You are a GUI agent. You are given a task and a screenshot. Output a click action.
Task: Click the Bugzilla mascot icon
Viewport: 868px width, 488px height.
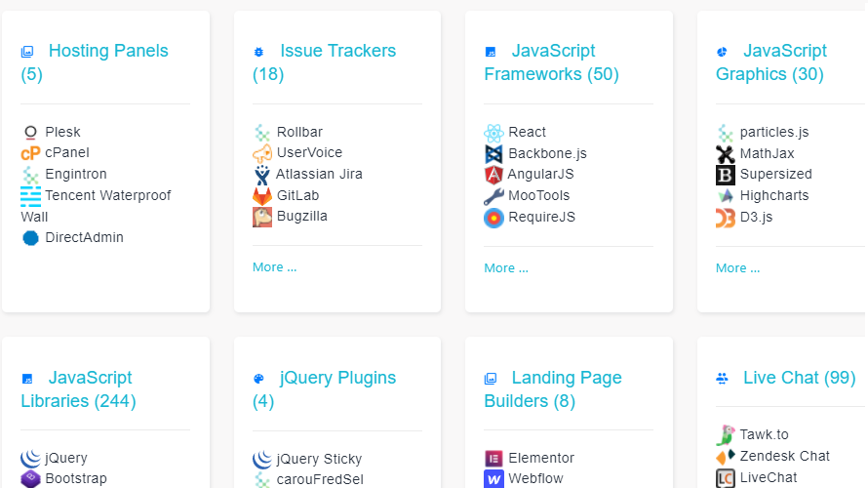click(x=261, y=217)
